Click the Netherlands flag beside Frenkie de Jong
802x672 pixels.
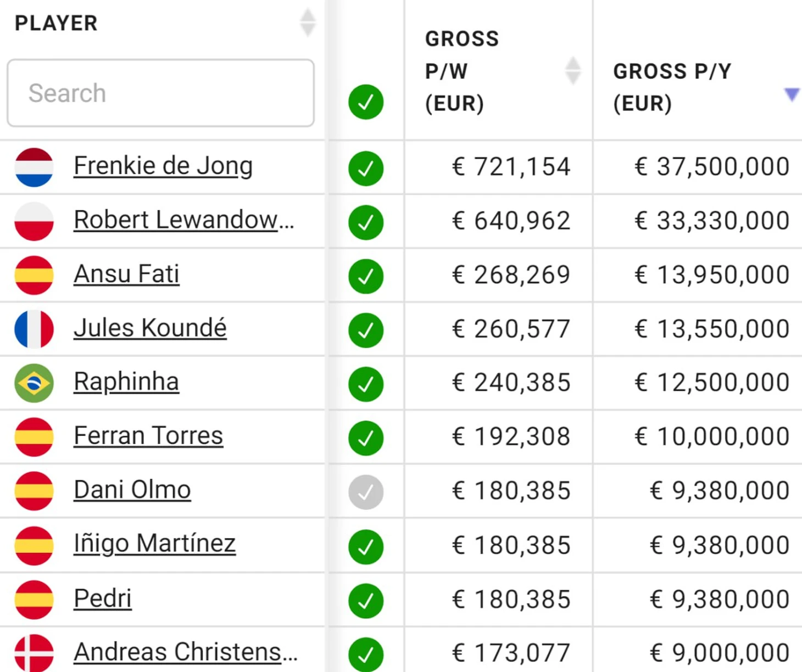coord(34,167)
